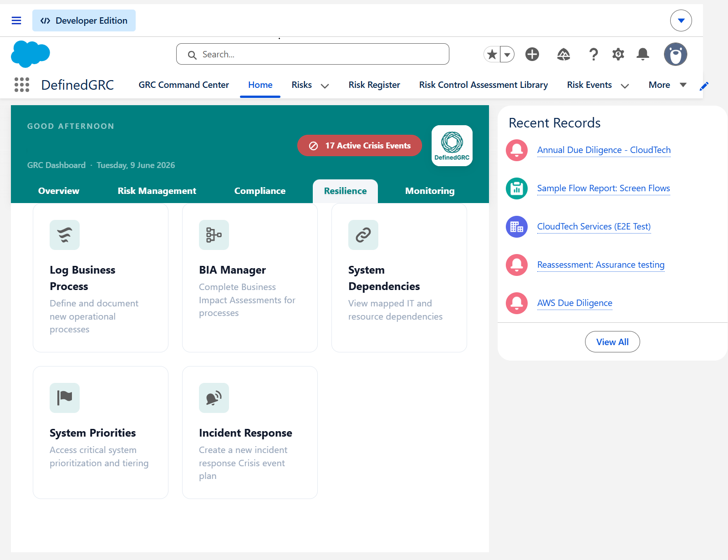
Task: Click the Global Actions plus icon
Action: click(x=532, y=54)
